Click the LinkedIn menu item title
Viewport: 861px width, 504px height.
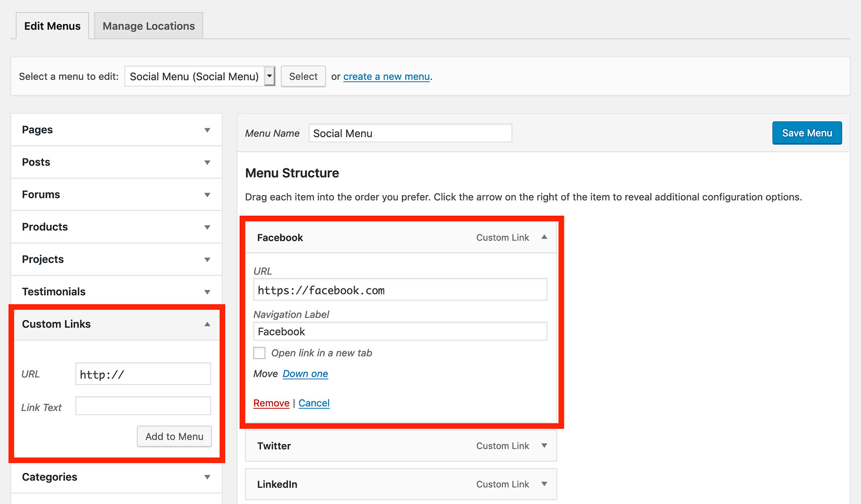[277, 484]
